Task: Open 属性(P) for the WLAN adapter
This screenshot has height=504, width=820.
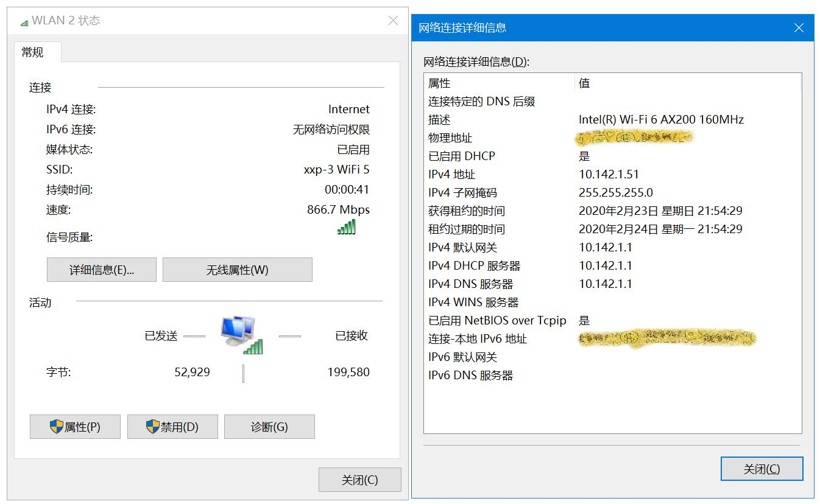Action: (75, 426)
